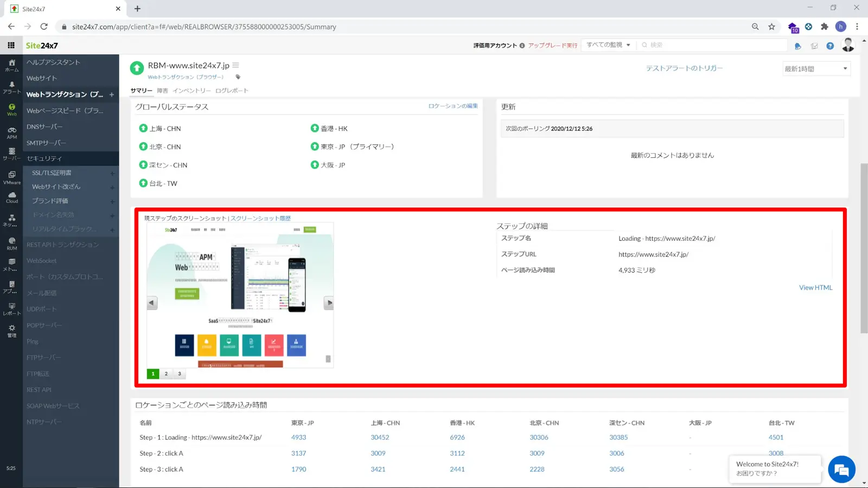Open レポート in the left rail
This screenshot has width=868, height=488.
tap(11, 309)
